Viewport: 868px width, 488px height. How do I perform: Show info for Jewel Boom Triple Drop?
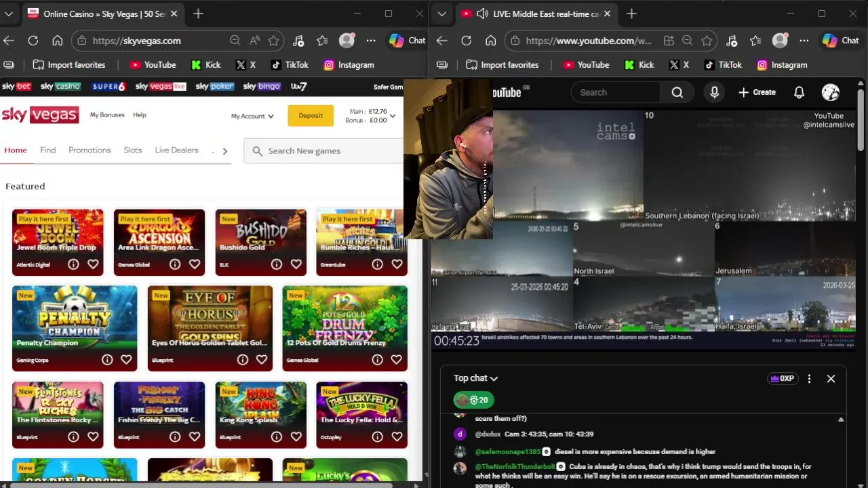click(73, 264)
